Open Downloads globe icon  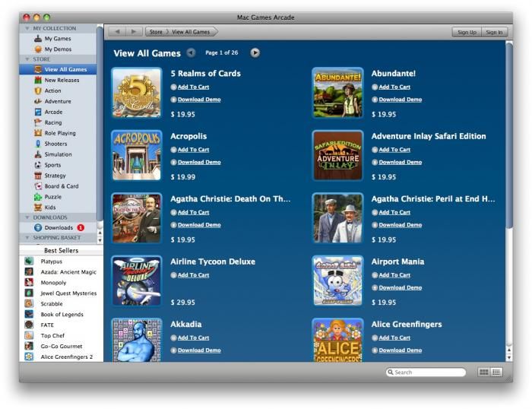[x=38, y=227]
